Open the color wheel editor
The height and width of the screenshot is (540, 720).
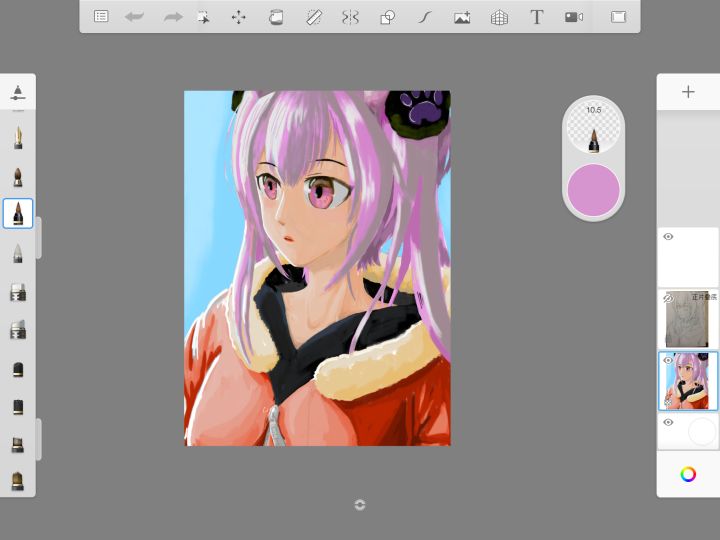click(688, 474)
